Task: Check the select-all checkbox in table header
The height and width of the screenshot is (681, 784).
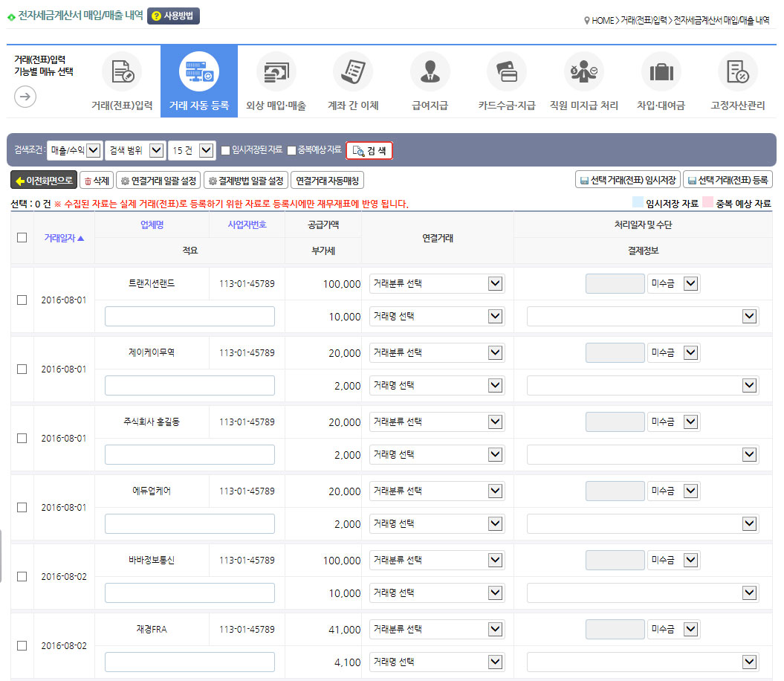Action: 22,238
